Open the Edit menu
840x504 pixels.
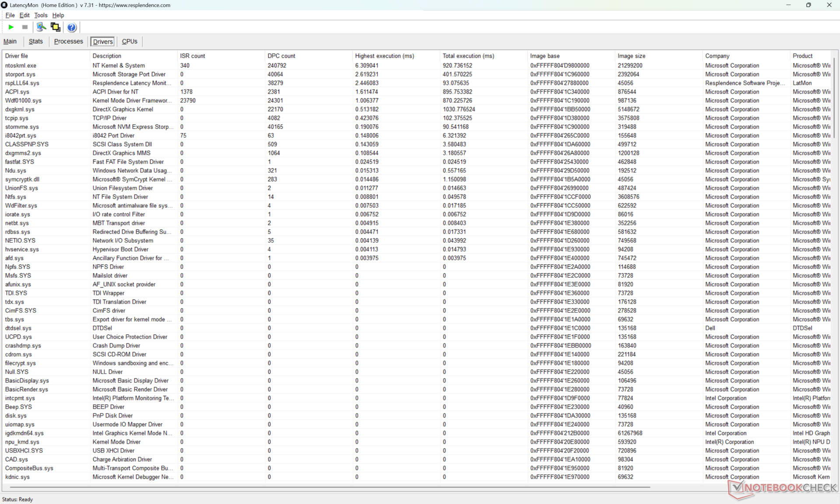click(24, 15)
